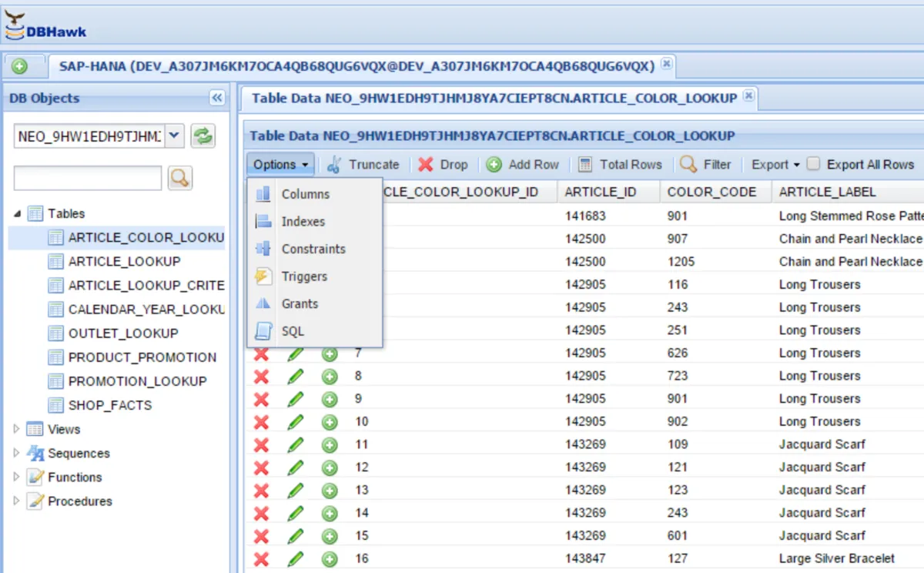Toggle the Export All Rows checkbox

pos(813,164)
